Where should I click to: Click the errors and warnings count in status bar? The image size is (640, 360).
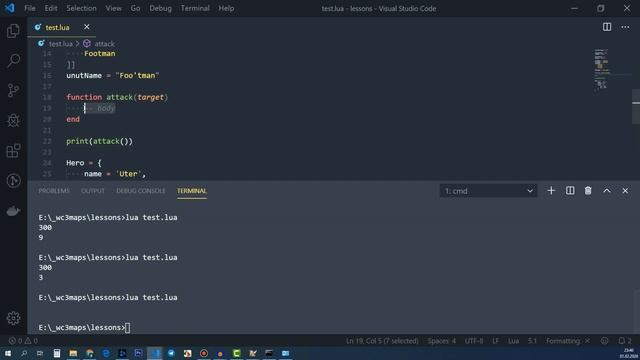tap(23, 341)
